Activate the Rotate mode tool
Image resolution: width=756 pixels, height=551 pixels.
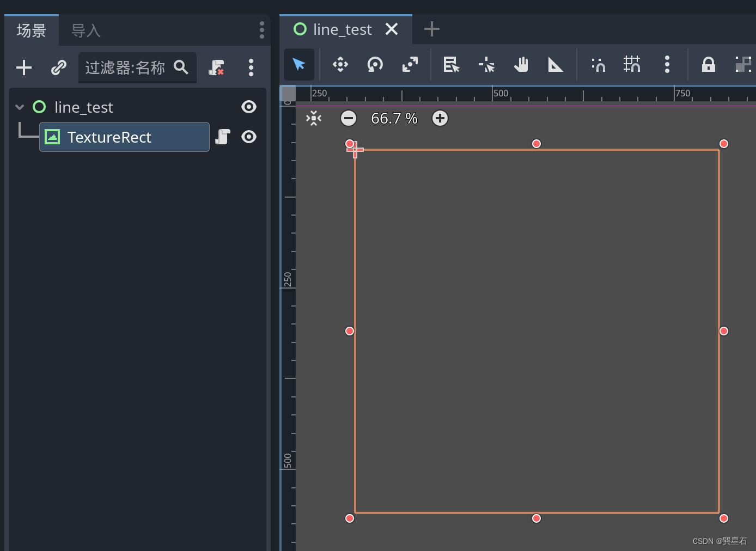point(375,65)
